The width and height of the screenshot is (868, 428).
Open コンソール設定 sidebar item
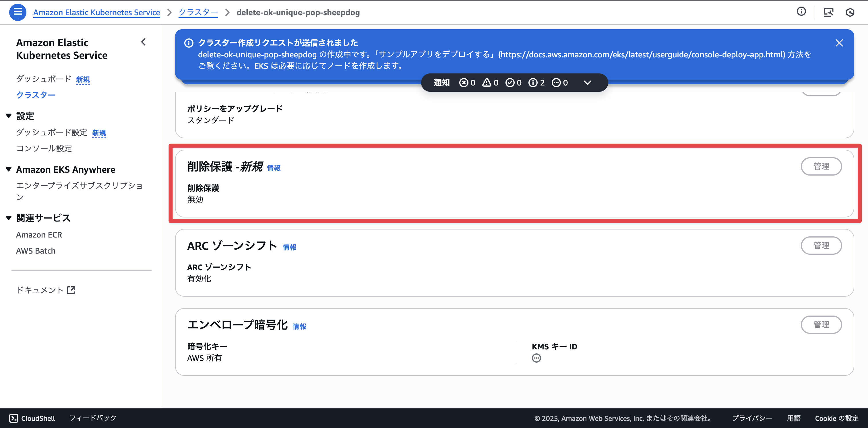(44, 148)
